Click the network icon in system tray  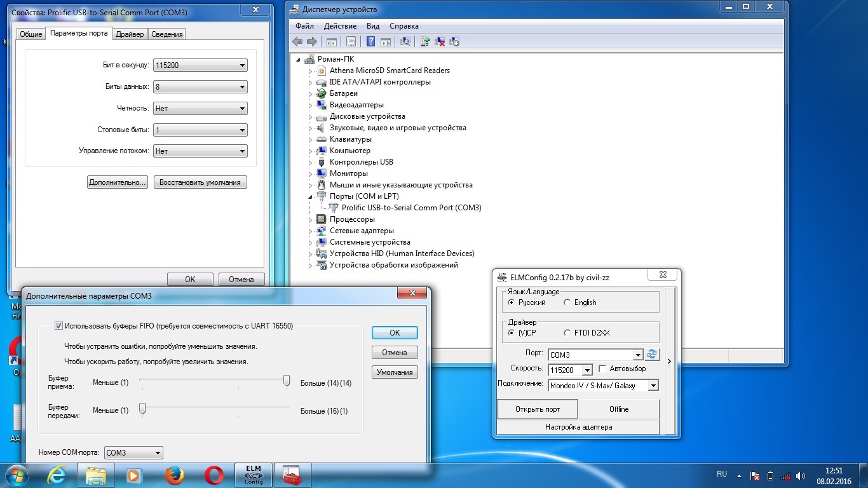[x=787, y=475]
